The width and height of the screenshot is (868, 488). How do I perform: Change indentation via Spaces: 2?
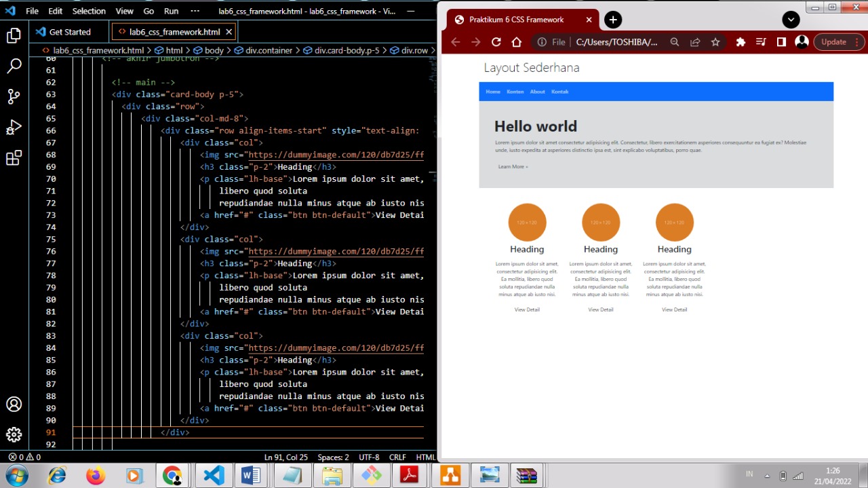333,457
